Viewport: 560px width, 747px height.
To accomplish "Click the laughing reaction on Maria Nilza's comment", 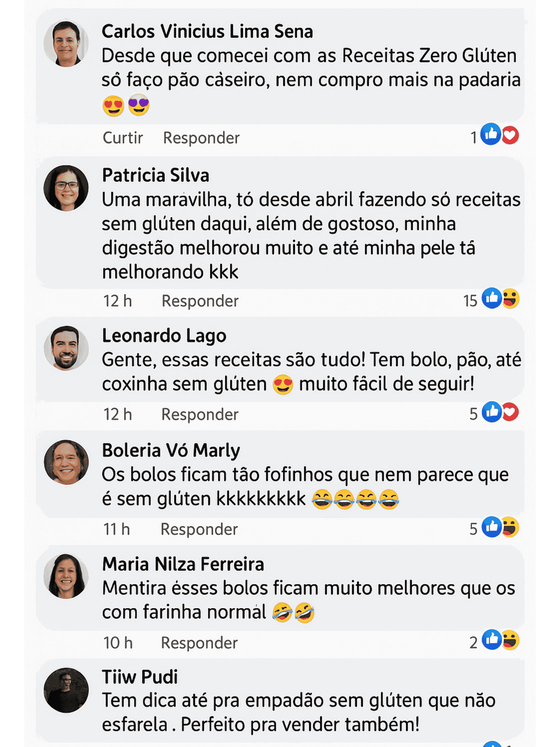I will pyautogui.click(x=510, y=640).
